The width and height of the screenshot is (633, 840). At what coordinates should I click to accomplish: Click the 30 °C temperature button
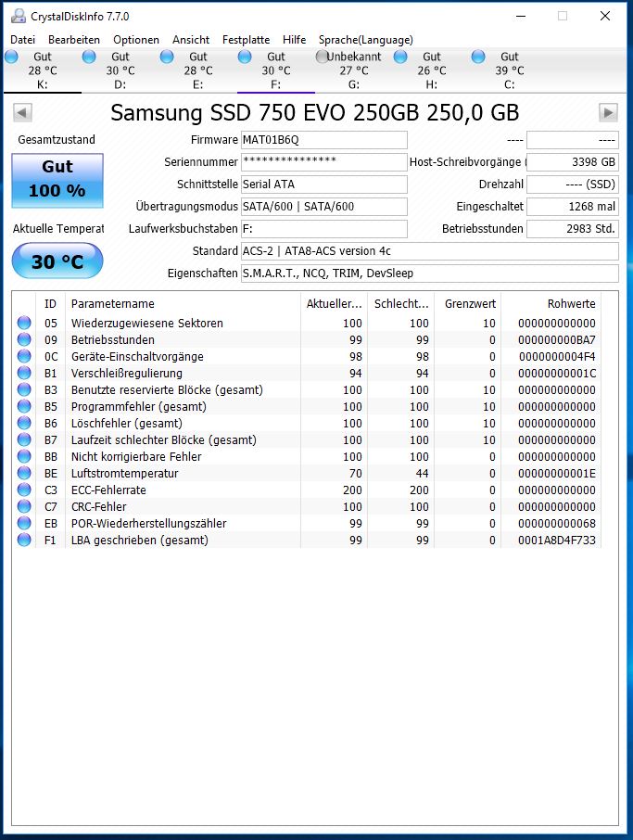tap(57, 261)
